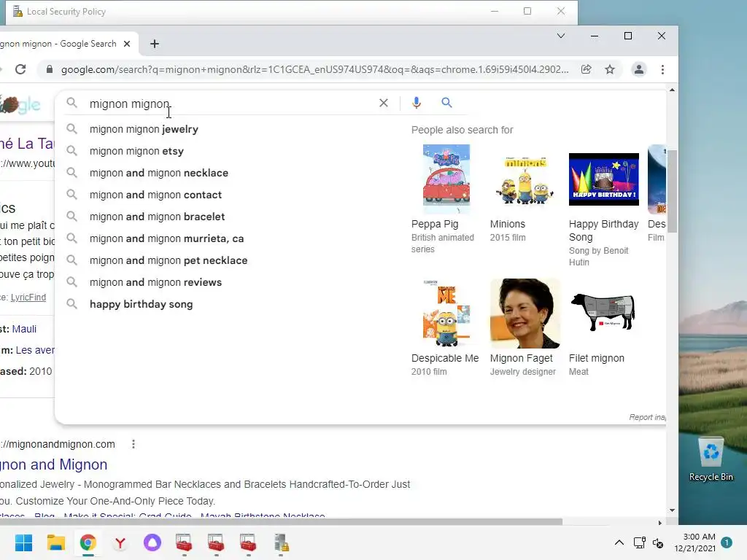Viewport: 747px width, 560px height.
Task: Open notification badge in tray
Action: [x=727, y=542]
